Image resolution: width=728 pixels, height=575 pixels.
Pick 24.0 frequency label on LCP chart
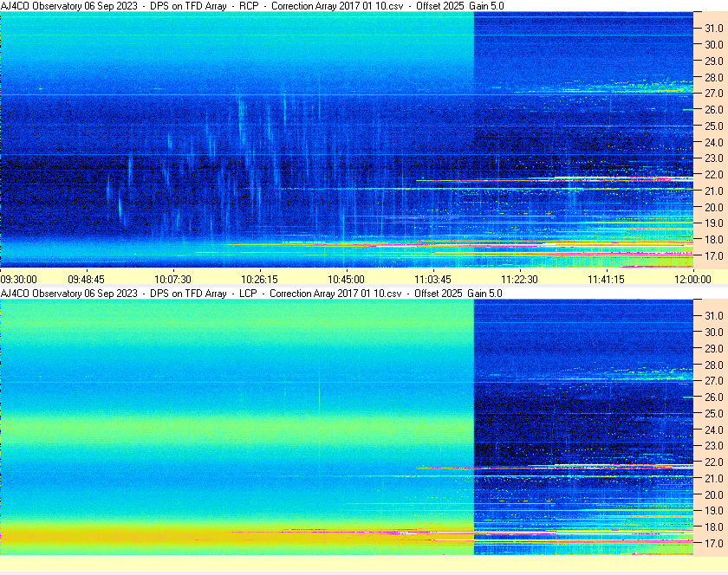[714, 430]
